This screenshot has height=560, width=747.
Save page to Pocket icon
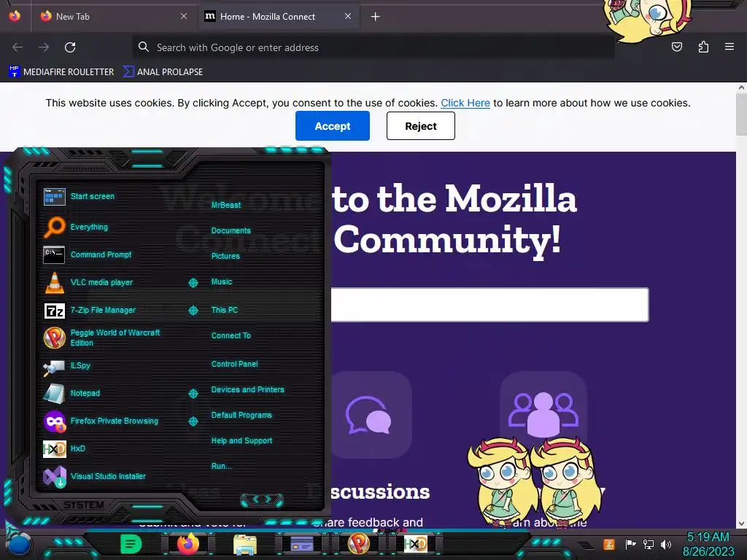[677, 47]
